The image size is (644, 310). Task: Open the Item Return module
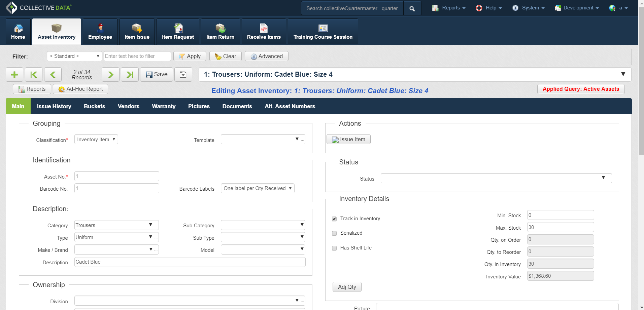point(220,32)
